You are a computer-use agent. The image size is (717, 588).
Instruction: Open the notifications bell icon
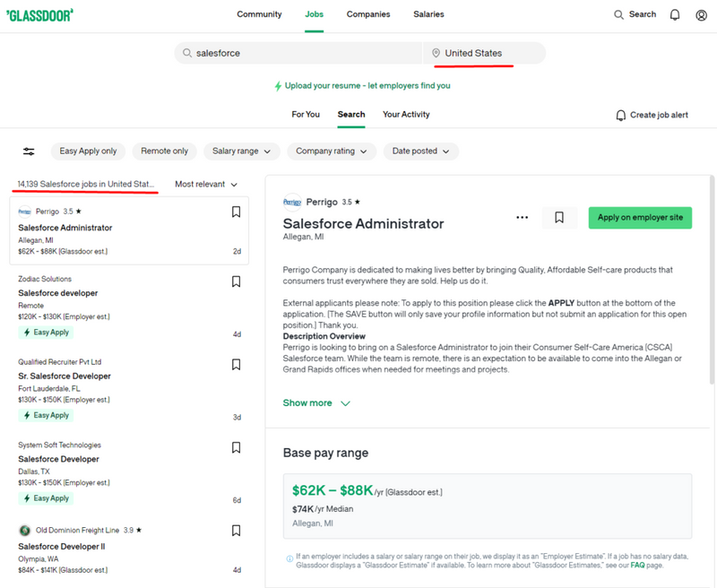(x=675, y=14)
